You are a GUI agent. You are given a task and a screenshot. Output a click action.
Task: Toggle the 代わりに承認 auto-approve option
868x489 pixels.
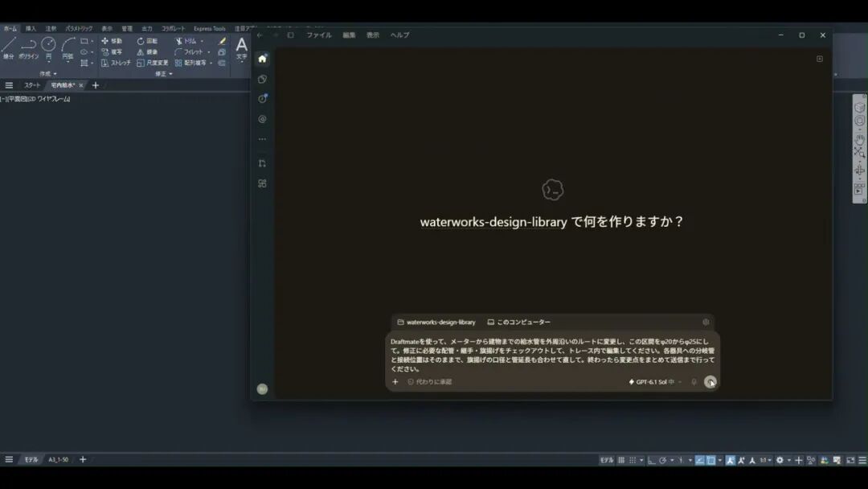coord(429,381)
